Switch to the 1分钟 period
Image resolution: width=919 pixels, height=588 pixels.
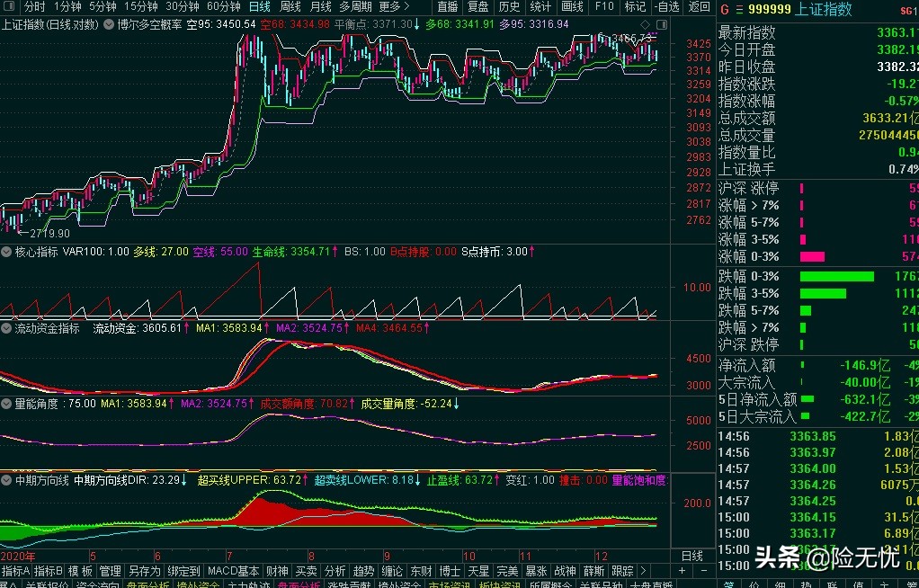tap(67, 6)
